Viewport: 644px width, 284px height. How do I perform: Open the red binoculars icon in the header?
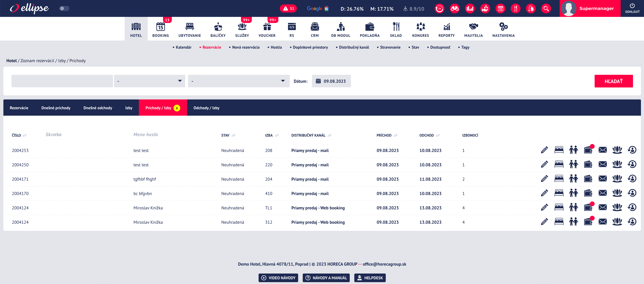click(454, 8)
